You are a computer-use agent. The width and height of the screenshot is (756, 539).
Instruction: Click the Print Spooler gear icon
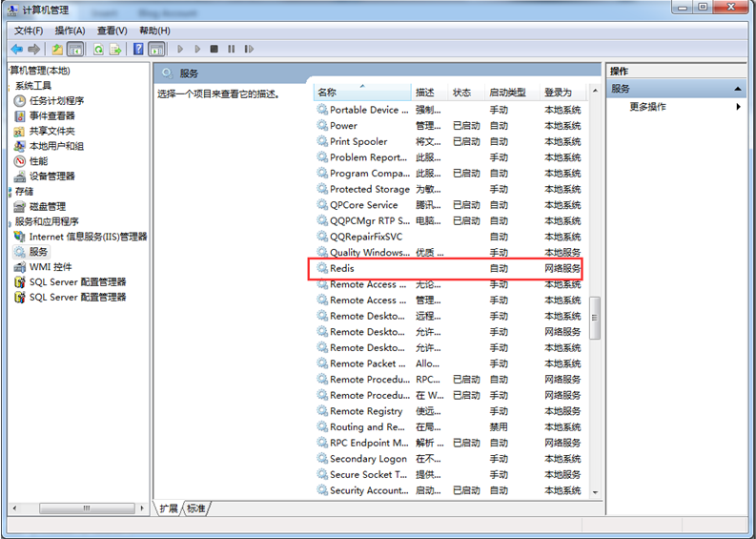coord(322,141)
